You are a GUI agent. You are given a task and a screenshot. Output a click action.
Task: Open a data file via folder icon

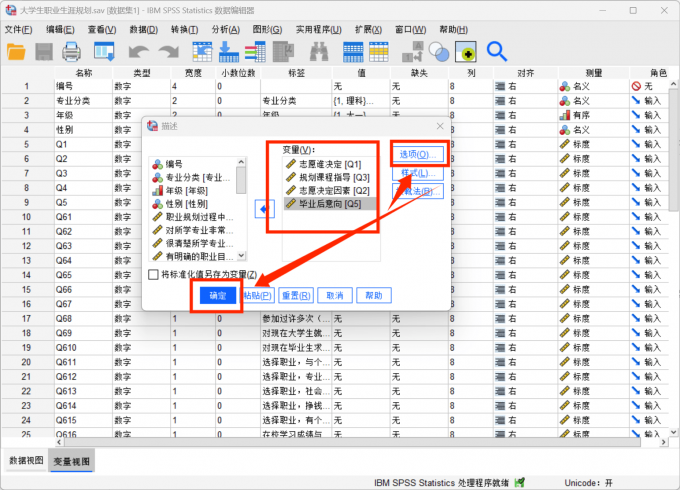(x=16, y=52)
